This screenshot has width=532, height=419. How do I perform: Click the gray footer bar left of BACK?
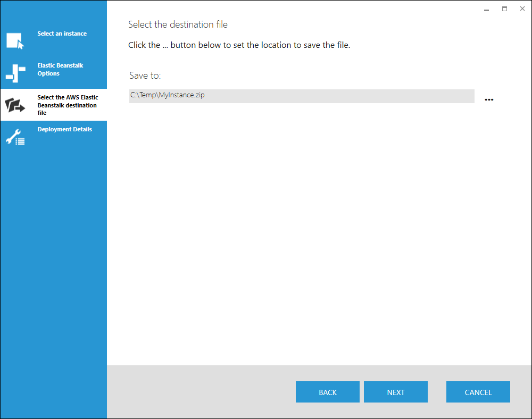click(x=201, y=392)
